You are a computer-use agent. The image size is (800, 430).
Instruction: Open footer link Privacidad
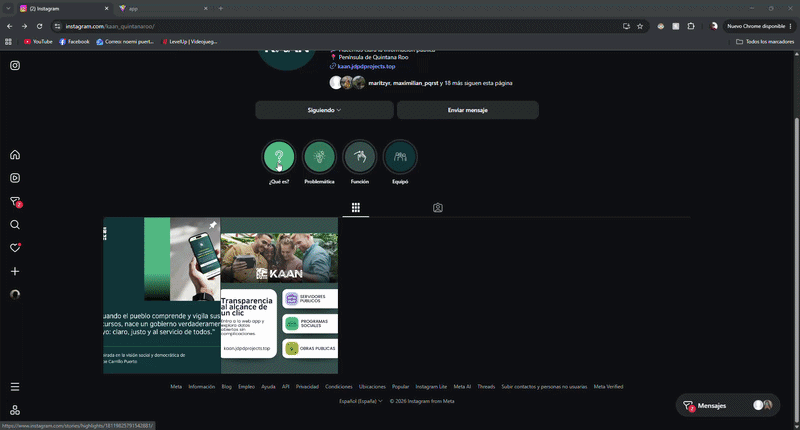(307, 387)
